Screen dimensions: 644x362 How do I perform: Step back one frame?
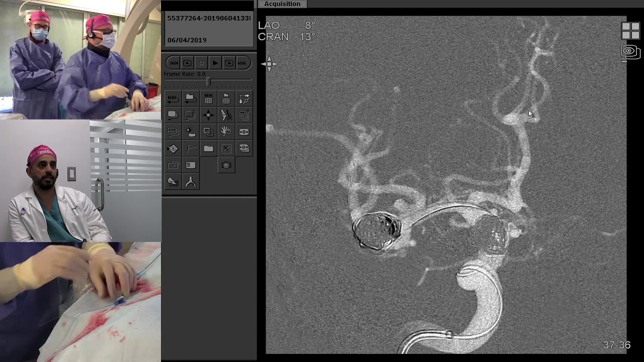[x=187, y=63]
